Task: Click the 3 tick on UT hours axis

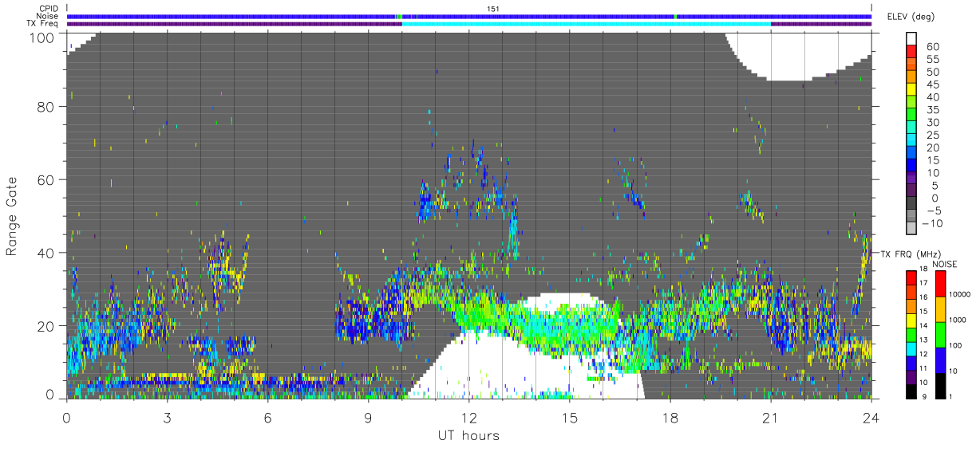Action: (x=168, y=418)
